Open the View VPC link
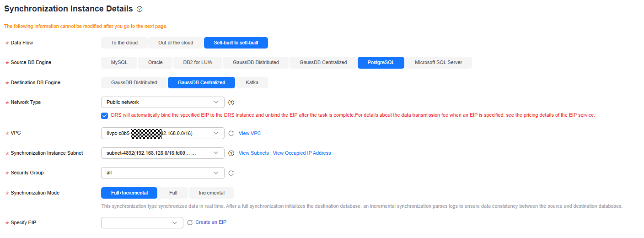 (250, 133)
